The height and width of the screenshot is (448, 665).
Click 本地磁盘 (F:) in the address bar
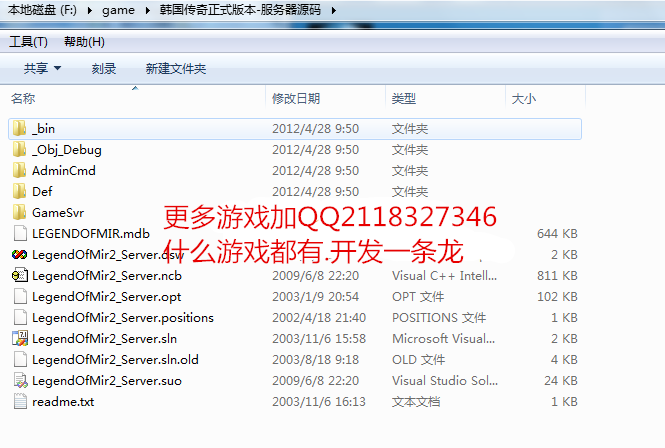click(42, 10)
